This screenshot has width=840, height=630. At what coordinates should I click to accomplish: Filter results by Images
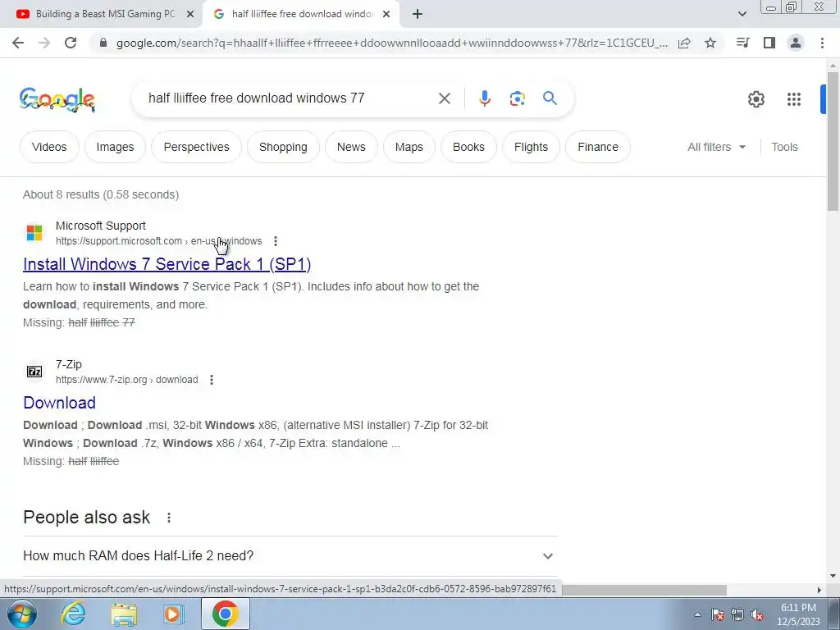115,147
